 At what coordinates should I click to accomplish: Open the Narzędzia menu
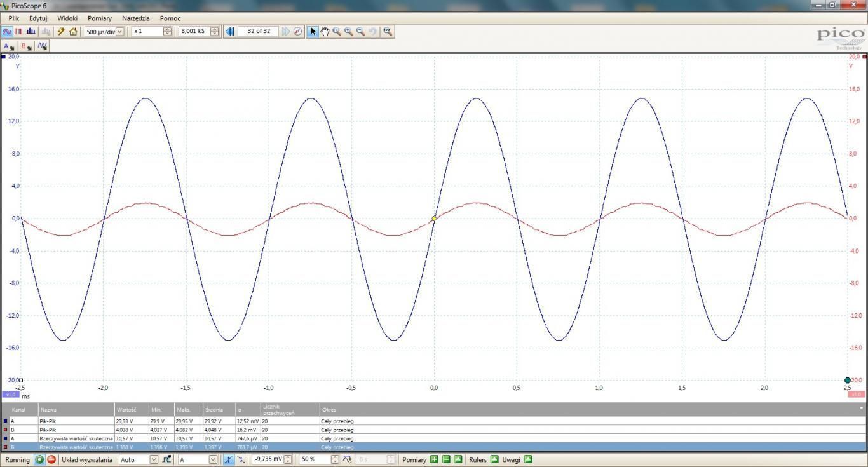point(136,18)
